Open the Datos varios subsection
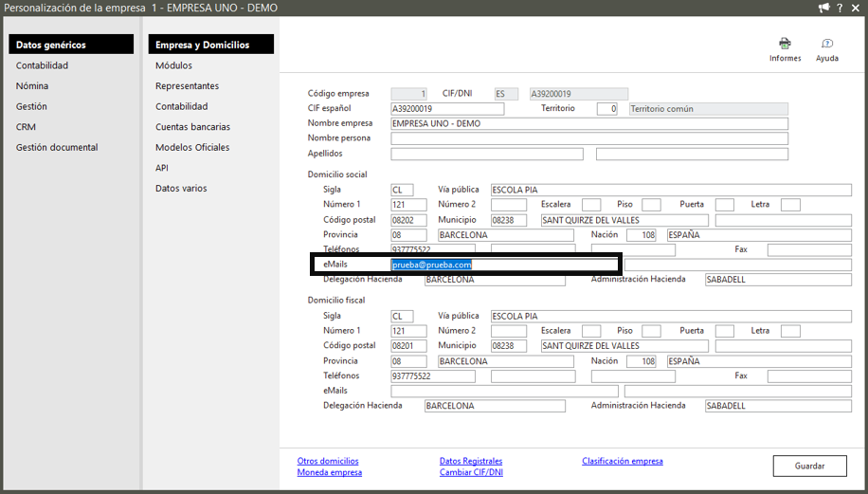 click(181, 189)
